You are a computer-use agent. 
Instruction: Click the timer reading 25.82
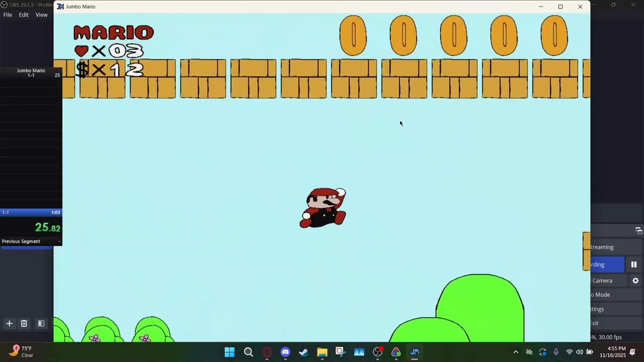pyautogui.click(x=48, y=227)
